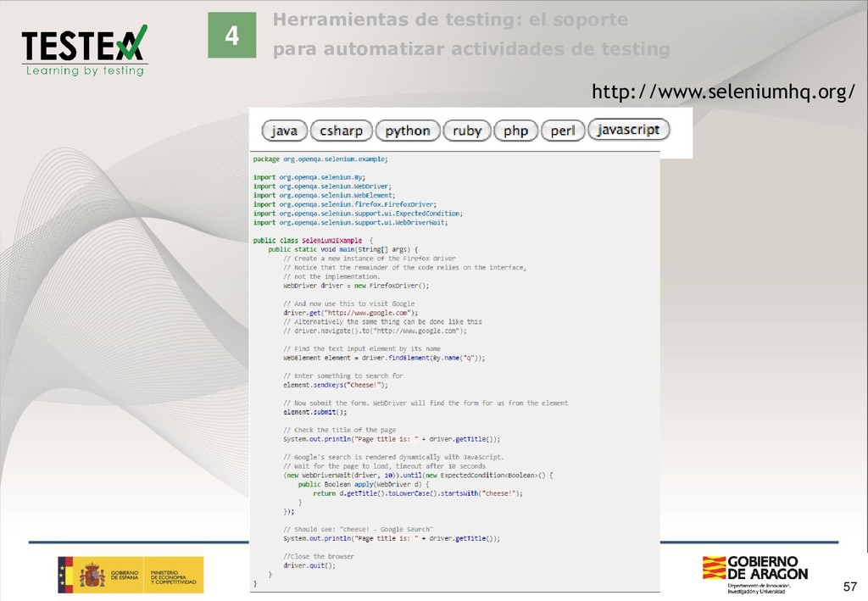
Task: Click the 'public Boolean apply(WebDriver d)' line
Action: 364,484
